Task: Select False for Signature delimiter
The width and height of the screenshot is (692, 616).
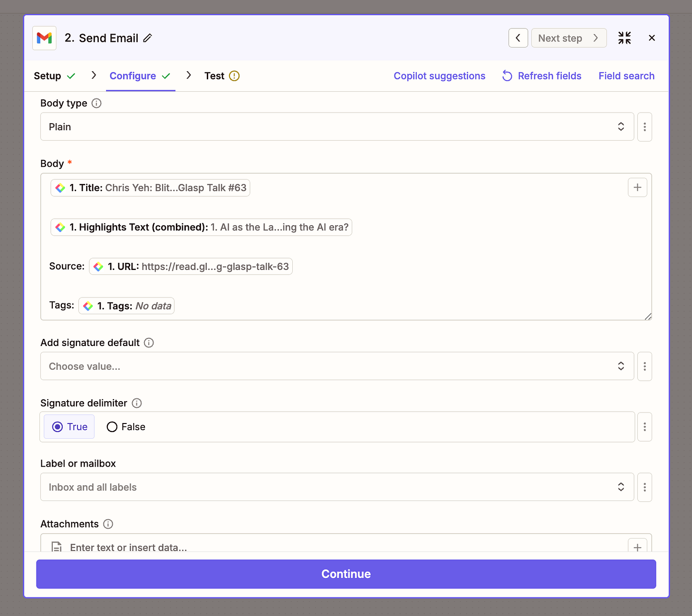Action: coord(126,427)
